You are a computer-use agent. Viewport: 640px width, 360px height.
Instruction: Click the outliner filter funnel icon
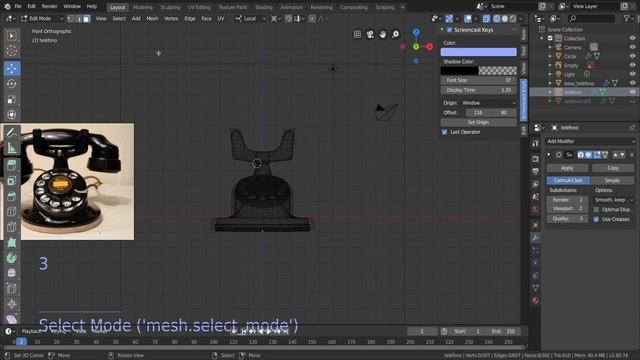point(626,18)
